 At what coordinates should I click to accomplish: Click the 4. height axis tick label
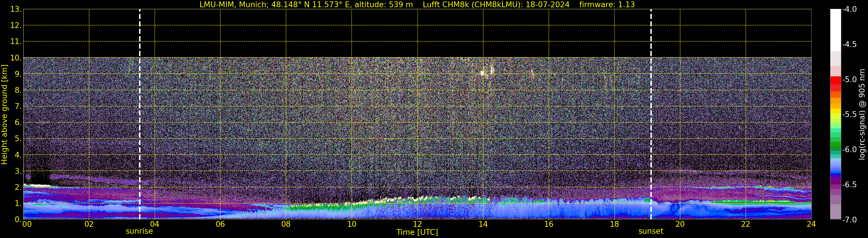tap(18, 155)
